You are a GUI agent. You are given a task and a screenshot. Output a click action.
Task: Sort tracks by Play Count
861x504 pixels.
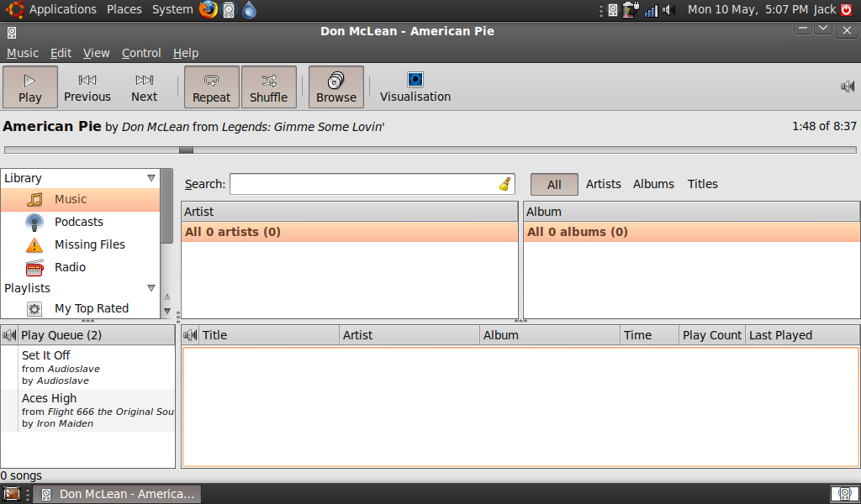(x=712, y=335)
